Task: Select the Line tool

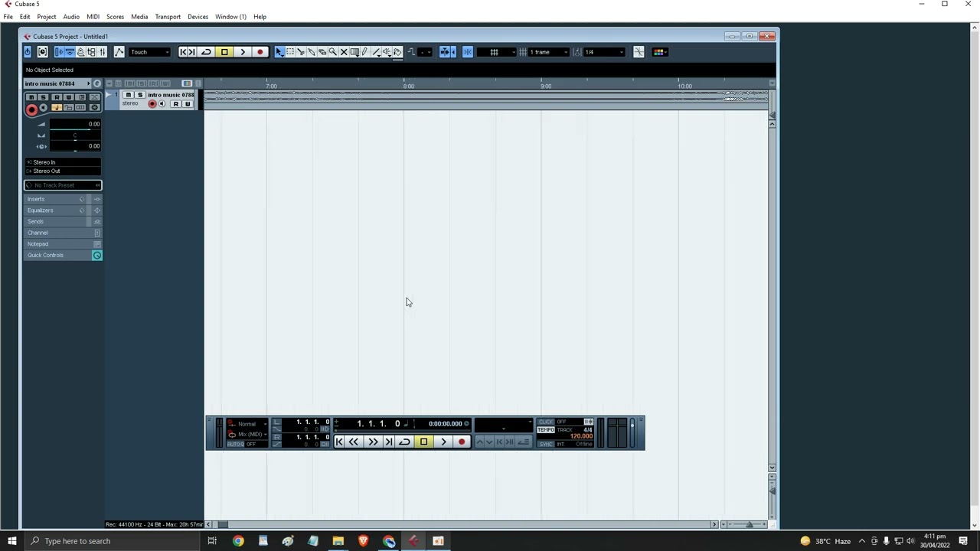Action: 376,52
